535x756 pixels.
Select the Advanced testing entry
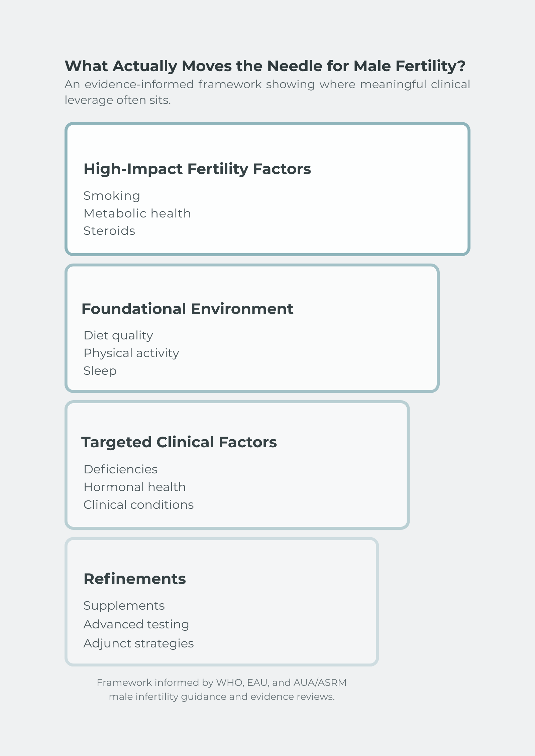[x=136, y=624]
